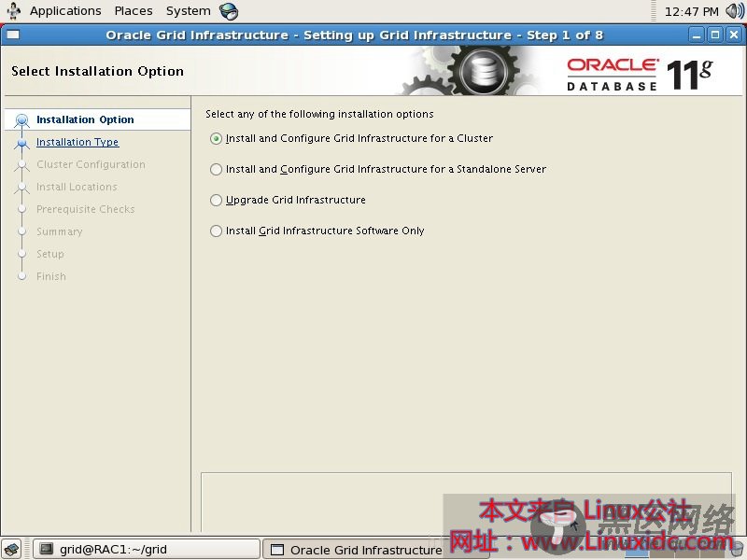Click the Cluster Configuration step label
This screenshot has width=747, height=560.
click(91, 164)
